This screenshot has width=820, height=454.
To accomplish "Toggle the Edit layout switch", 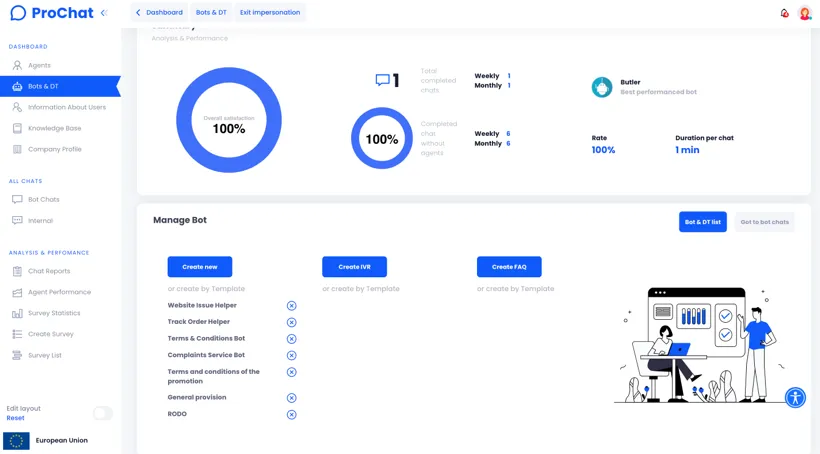I will pyautogui.click(x=102, y=413).
